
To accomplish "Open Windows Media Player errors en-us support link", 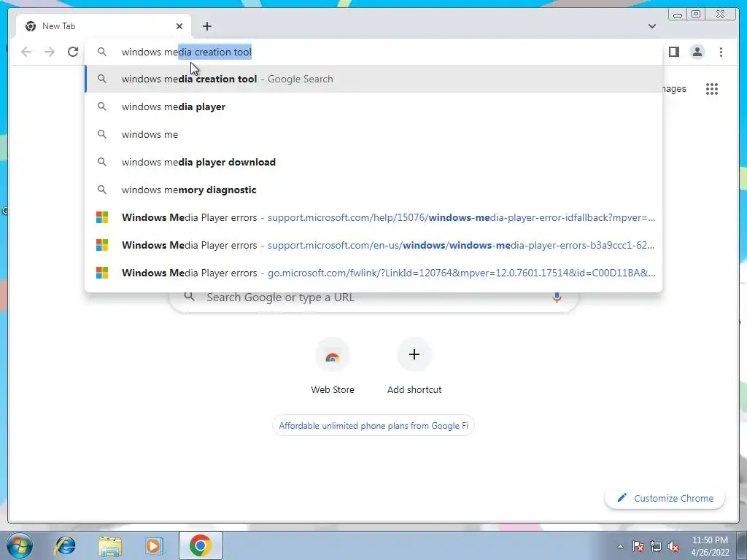I will click(x=373, y=245).
